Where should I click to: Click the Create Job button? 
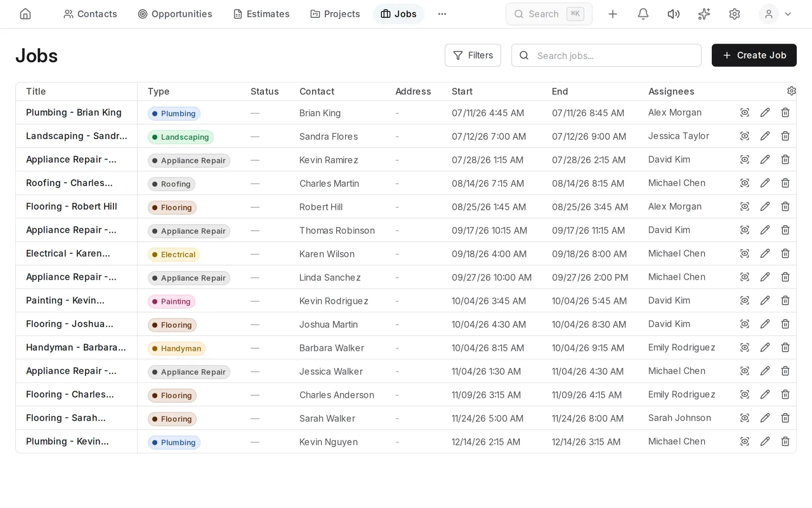754,55
